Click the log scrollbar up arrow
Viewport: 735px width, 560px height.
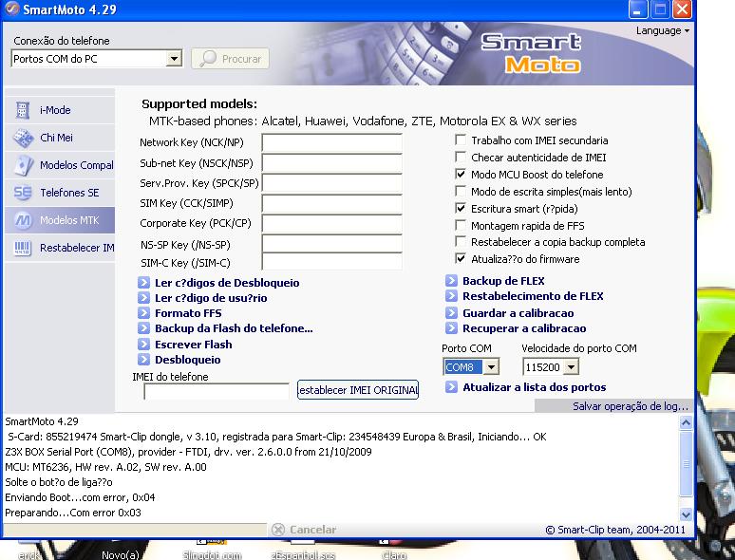(686, 422)
